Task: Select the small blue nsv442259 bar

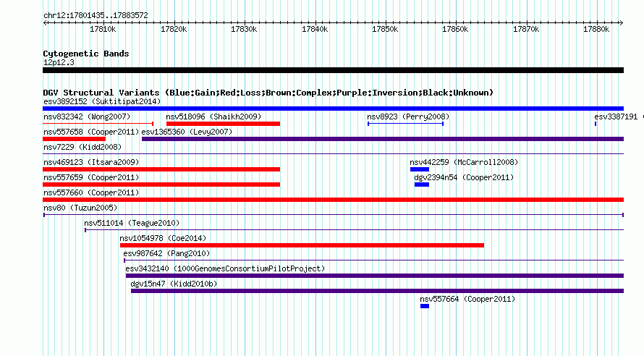Action: click(x=420, y=169)
